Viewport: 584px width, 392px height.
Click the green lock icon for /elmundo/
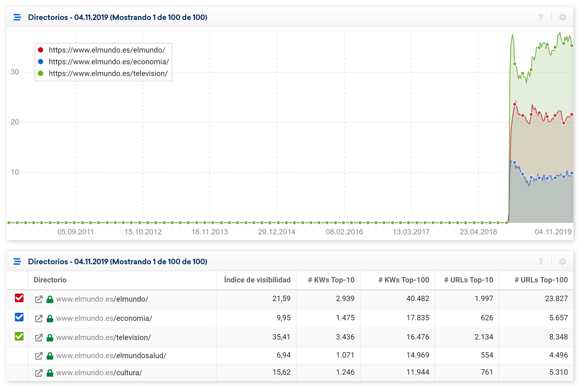pyautogui.click(x=50, y=299)
